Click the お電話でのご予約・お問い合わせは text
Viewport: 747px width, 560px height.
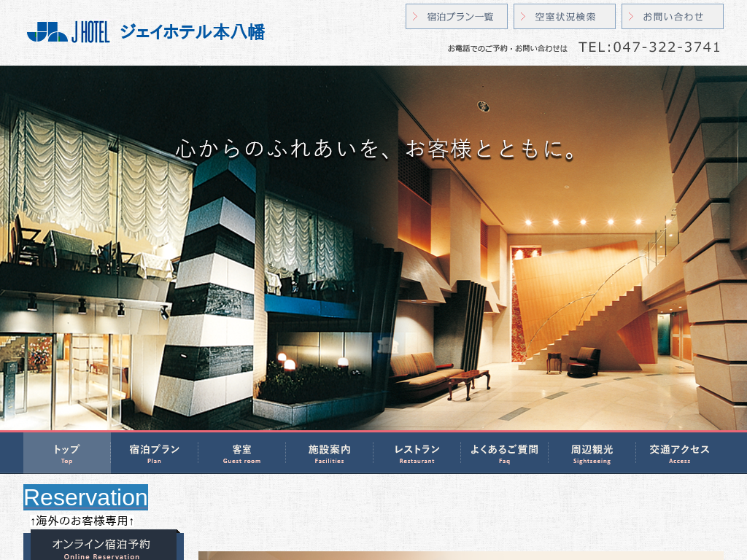(508, 49)
